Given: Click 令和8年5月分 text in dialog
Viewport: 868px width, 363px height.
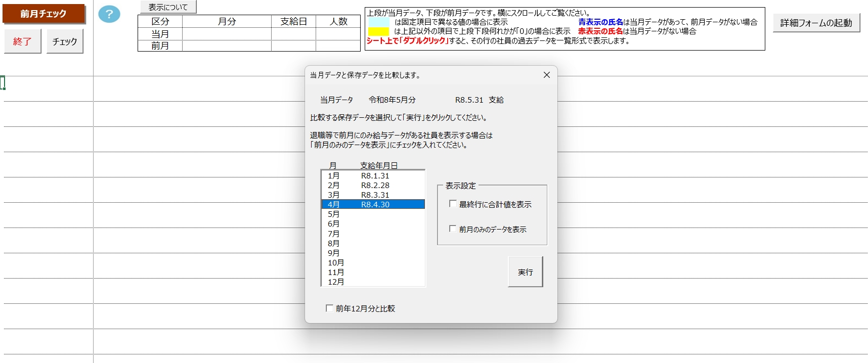Looking at the screenshot, I should 392,100.
